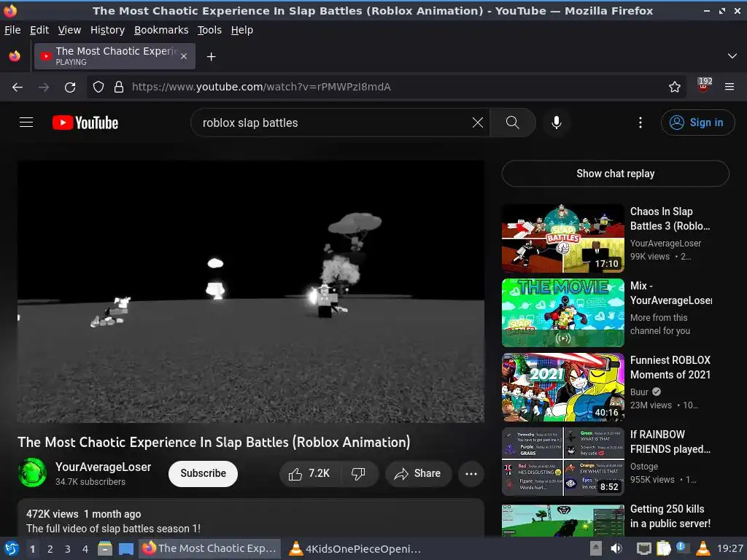Open the Edit menu
747x560 pixels.
tap(39, 30)
